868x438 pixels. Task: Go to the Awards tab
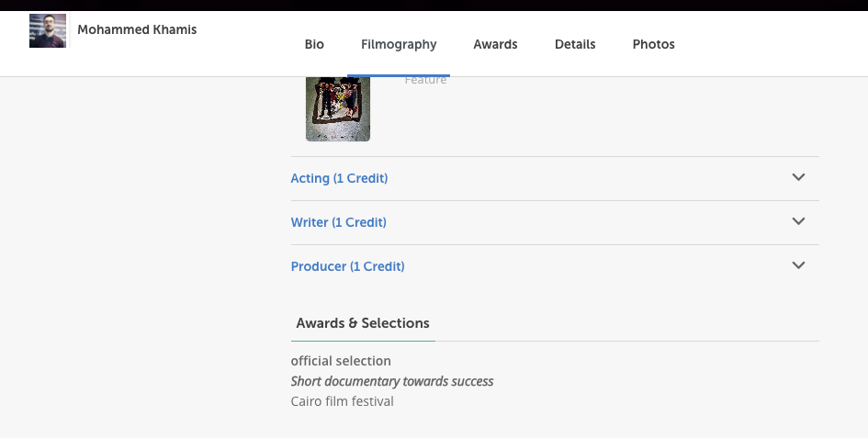point(495,44)
